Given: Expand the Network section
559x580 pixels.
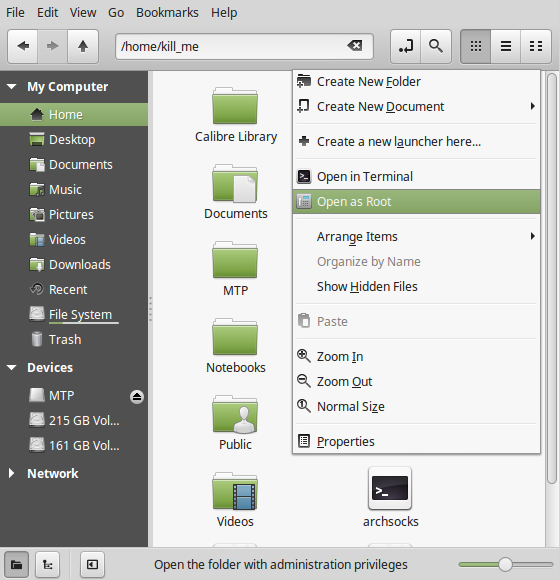Looking at the screenshot, I should [x=11, y=473].
